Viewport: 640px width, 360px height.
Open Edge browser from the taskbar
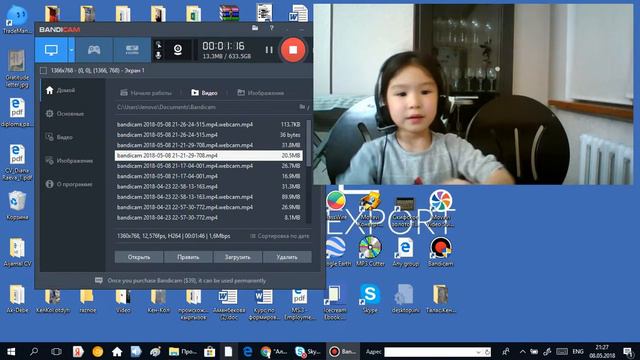point(247,351)
